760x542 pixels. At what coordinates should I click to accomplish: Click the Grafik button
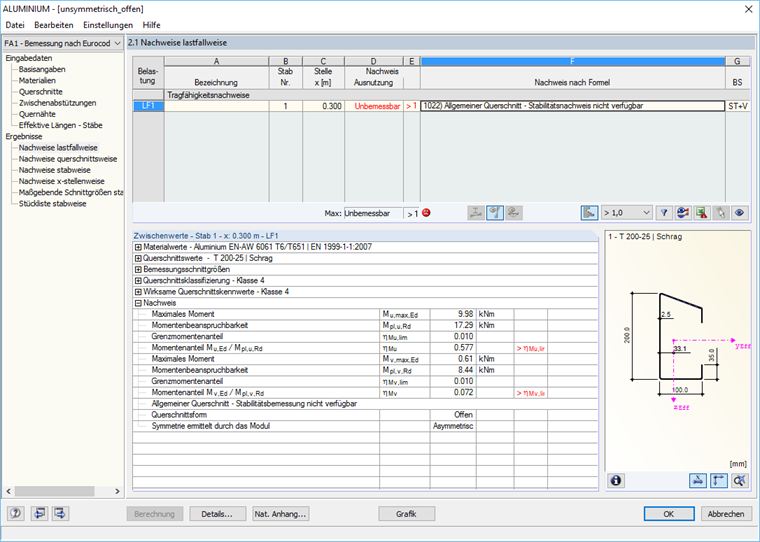(x=406, y=514)
